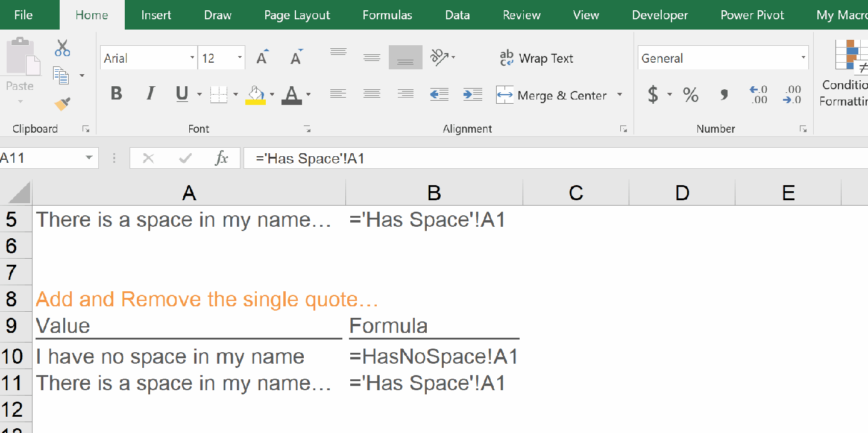Viewport: 868px width, 433px height.
Task: Expand the Merge & Center options arrow
Action: pos(621,95)
